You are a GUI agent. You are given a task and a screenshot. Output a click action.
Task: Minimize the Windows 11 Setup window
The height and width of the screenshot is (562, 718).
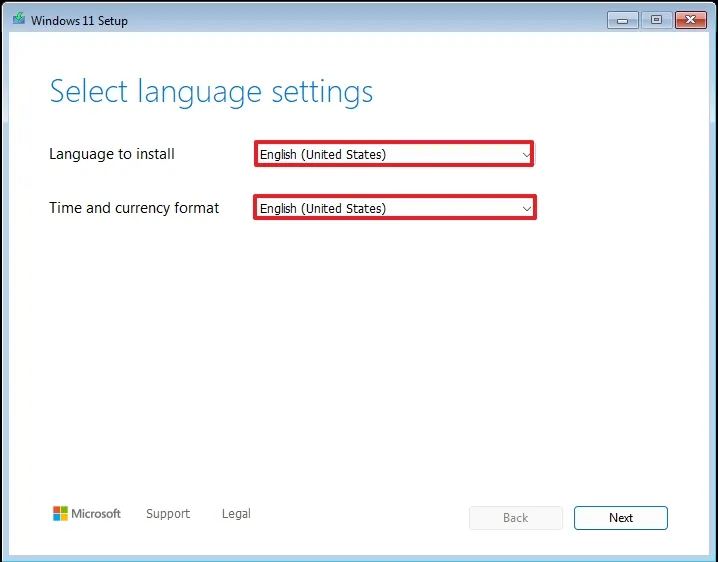click(623, 19)
